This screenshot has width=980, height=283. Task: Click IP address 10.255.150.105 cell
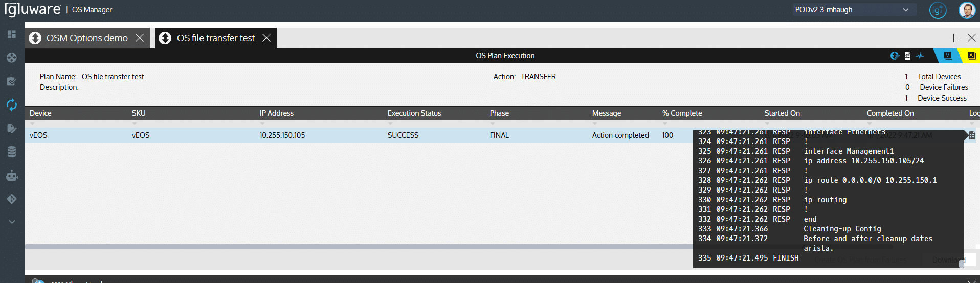282,135
